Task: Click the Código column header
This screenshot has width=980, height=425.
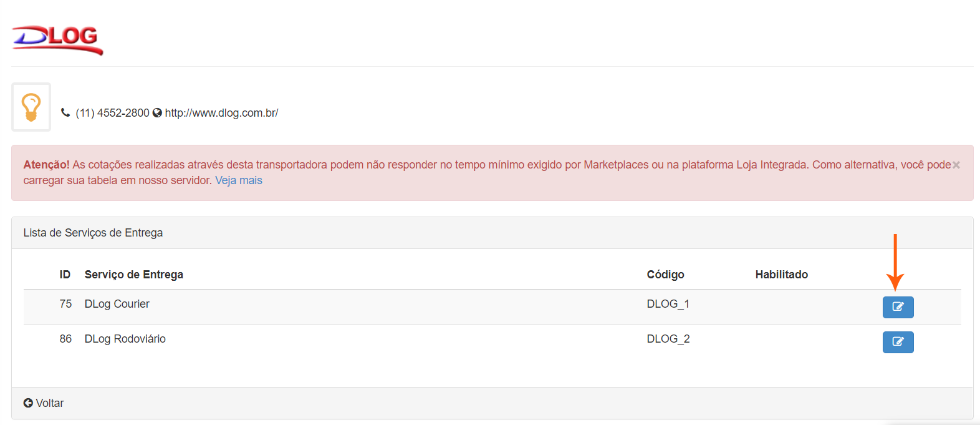Action: pyautogui.click(x=665, y=275)
